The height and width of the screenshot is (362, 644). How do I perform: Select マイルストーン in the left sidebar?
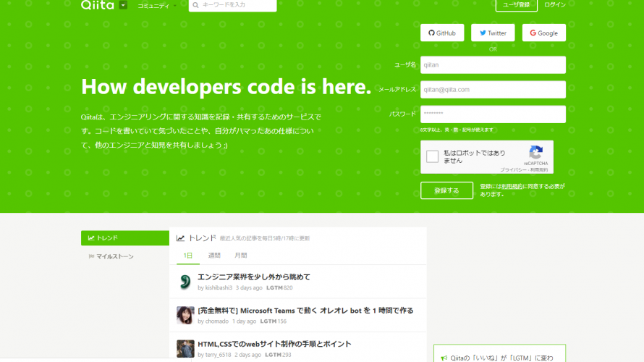tap(111, 256)
